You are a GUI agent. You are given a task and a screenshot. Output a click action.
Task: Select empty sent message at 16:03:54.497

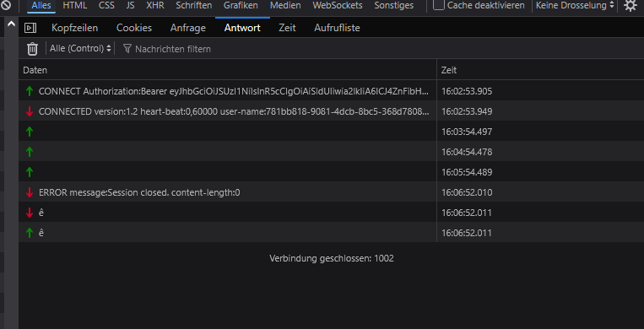click(331, 132)
